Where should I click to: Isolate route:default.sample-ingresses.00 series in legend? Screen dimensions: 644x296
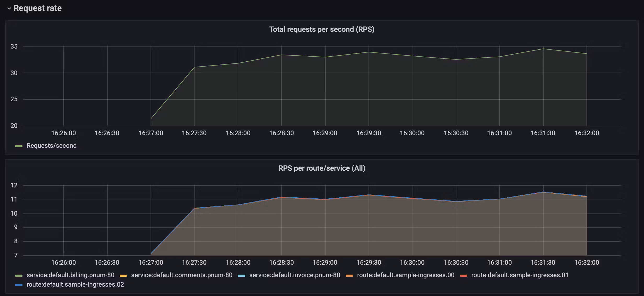tap(405, 275)
